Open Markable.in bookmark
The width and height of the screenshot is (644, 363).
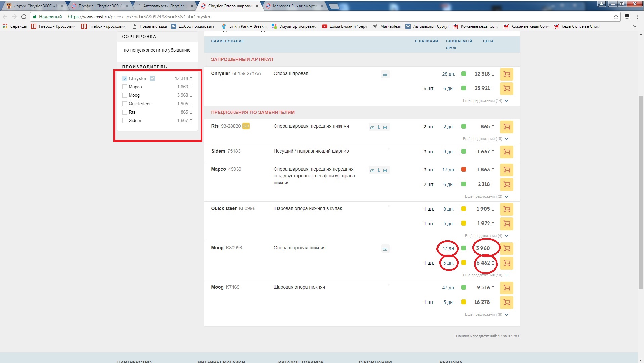(x=387, y=26)
